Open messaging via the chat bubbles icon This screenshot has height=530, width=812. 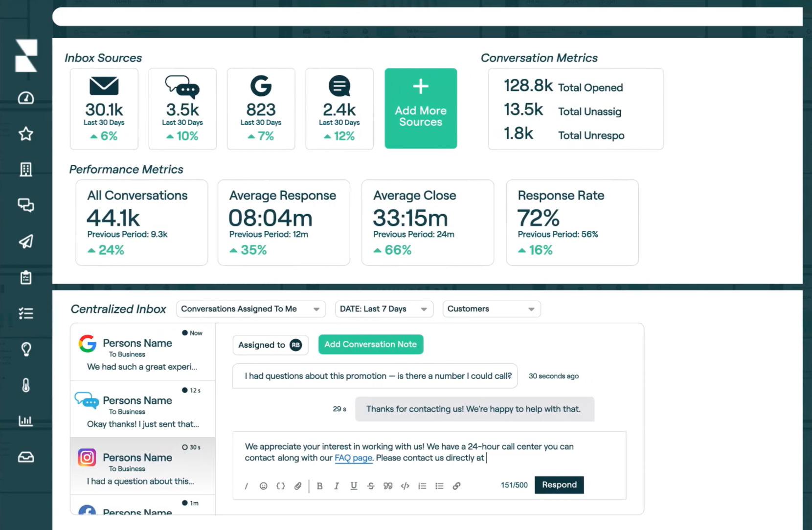click(x=26, y=205)
